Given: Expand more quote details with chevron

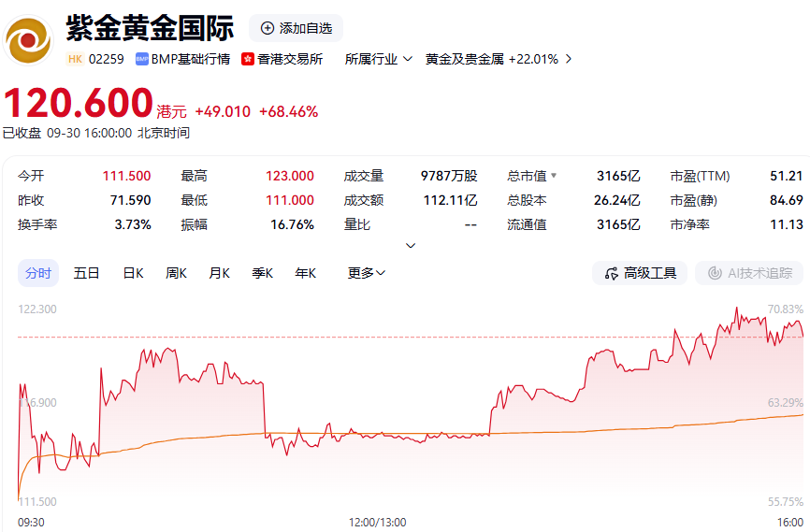Looking at the screenshot, I should coord(410,246).
